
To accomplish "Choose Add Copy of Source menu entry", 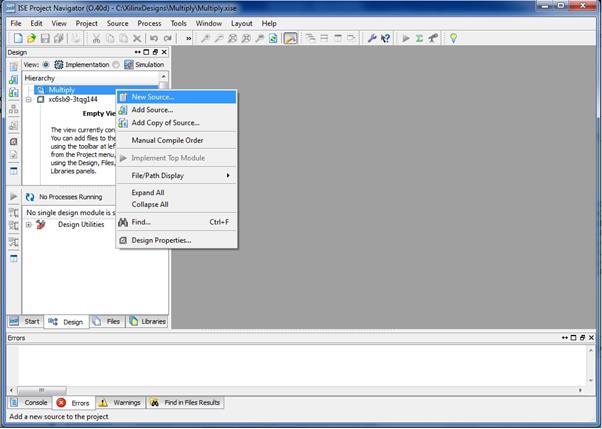I will [x=177, y=123].
